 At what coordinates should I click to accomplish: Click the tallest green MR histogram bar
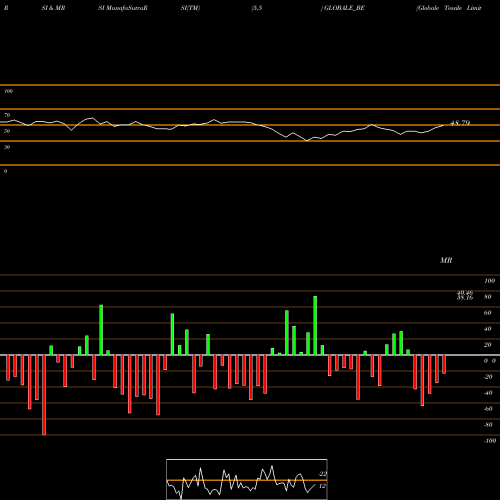(315, 325)
